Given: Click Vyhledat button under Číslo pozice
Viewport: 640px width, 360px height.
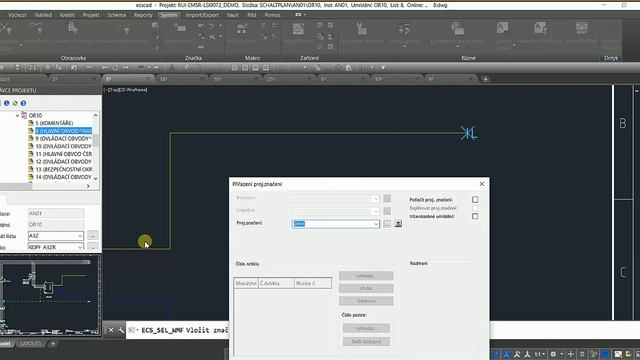Looking at the screenshot, I should [366, 328].
